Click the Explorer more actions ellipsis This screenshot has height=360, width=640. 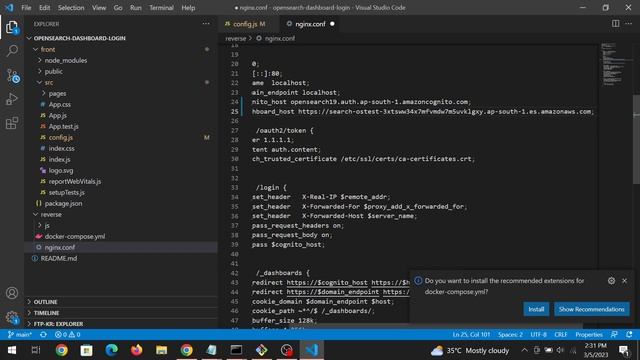(x=206, y=24)
